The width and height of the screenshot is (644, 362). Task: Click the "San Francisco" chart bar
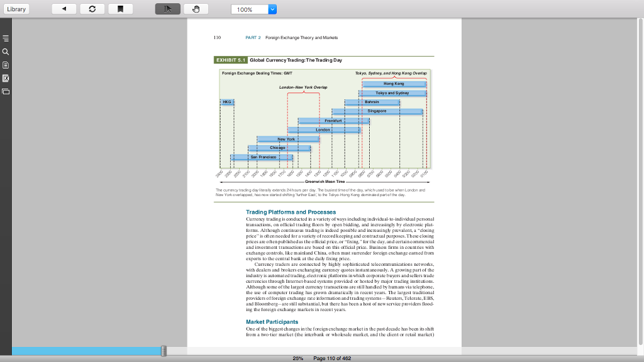[x=262, y=157]
